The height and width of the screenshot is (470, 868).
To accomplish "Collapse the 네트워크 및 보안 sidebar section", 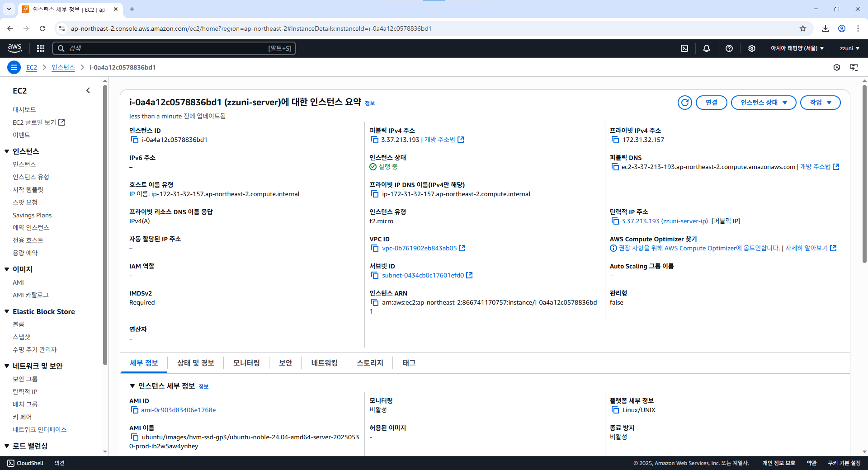I will [x=7, y=366].
